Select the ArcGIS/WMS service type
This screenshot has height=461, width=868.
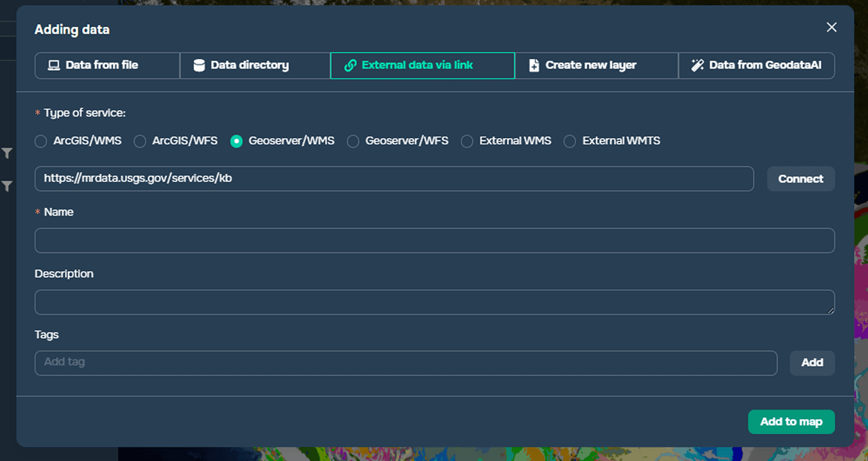point(41,141)
